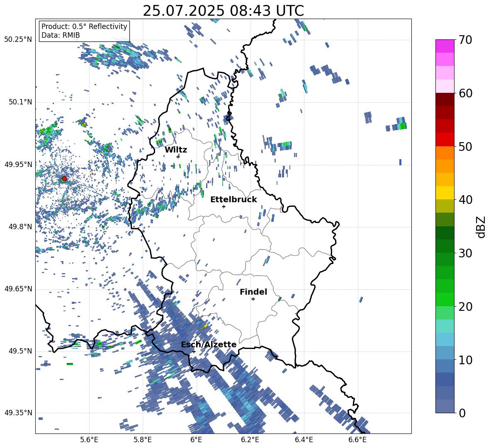Click the colorbar tick label 60
This screenshot has height=448, width=491.
point(465,93)
